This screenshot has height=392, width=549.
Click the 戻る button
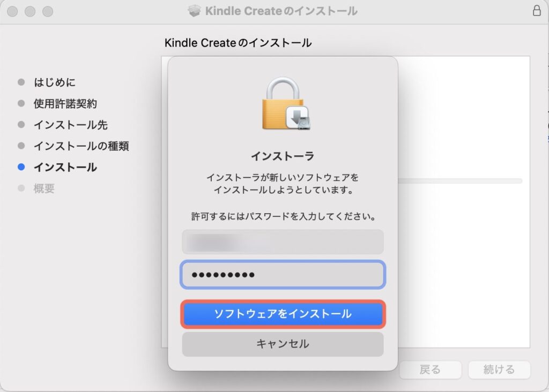coord(430,370)
